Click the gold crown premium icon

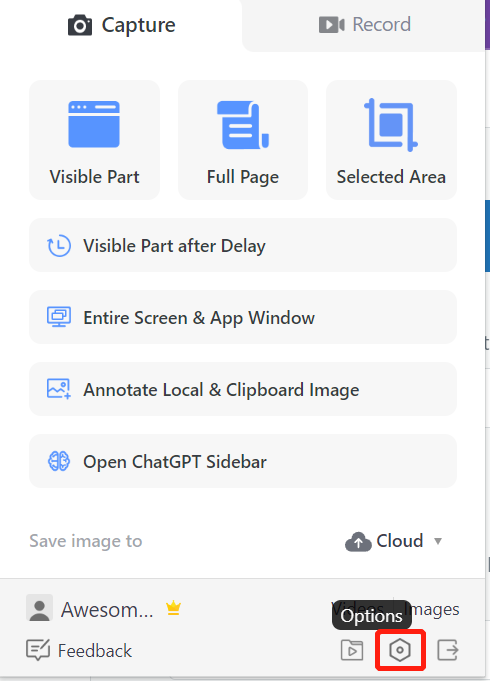(173, 608)
